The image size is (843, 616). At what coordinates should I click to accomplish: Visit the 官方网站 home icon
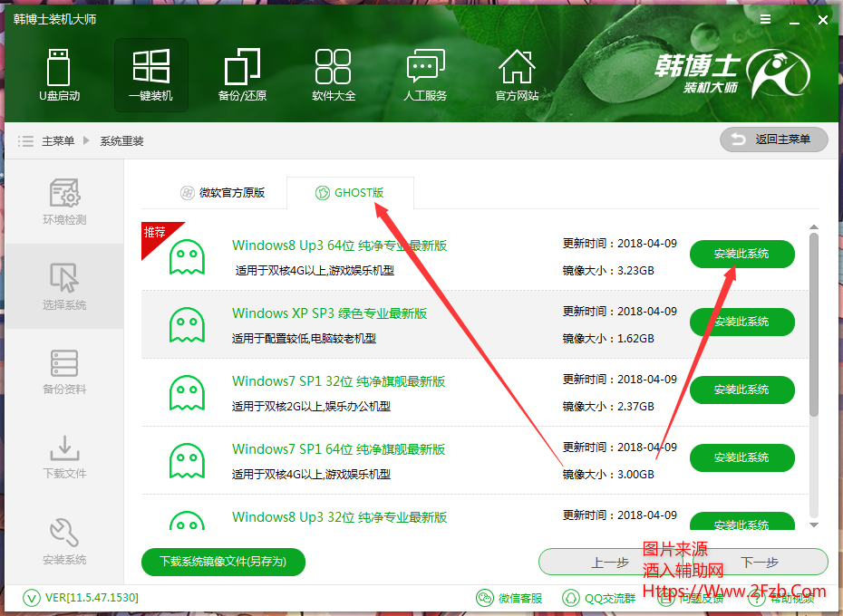(x=517, y=74)
